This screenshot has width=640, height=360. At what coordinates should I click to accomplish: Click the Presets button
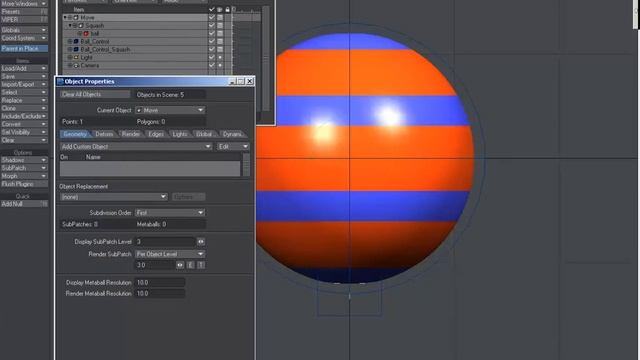coord(24,12)
